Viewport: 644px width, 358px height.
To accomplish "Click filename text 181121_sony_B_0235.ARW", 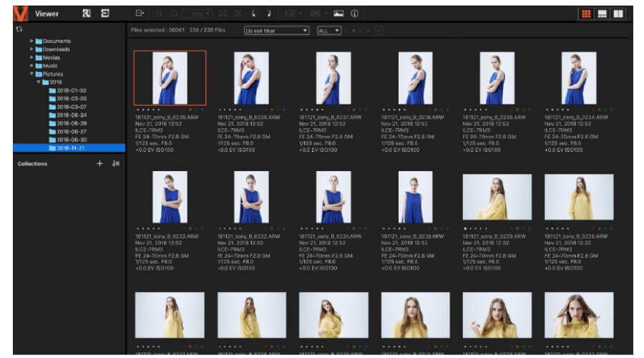I will coord(494,117).
